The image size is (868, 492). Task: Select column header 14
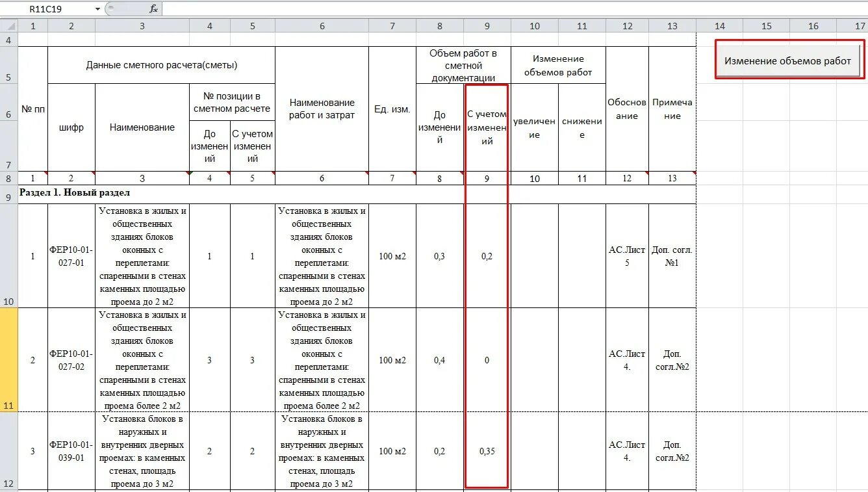[x=719, y=26]
